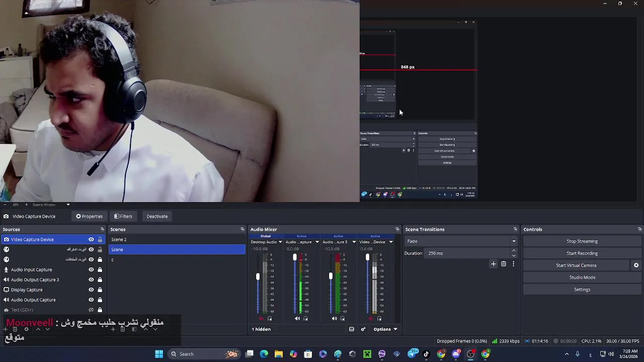Select the Display Capture source row
The height and width of the screenshot is (362, 644).
[53, 290]
